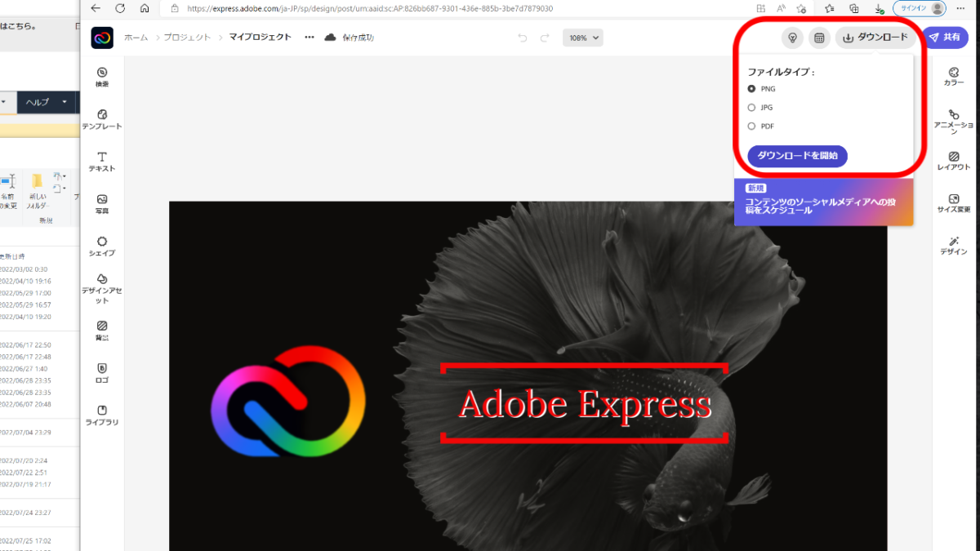980x551 pixels.
Task: Open the 108% zoom level dropdown
Action: (583, 38)
